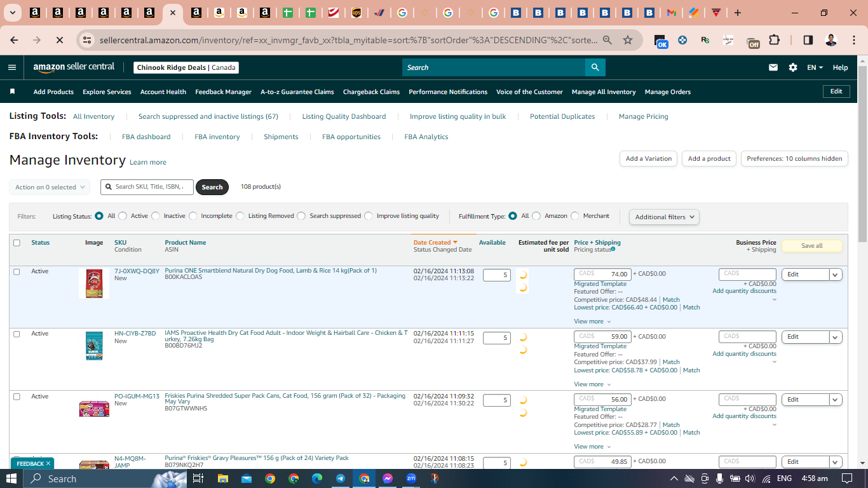This screenshot has width=868, height=488.
Task: Launch Telegram from the taskbar
Action: (341, 478)
